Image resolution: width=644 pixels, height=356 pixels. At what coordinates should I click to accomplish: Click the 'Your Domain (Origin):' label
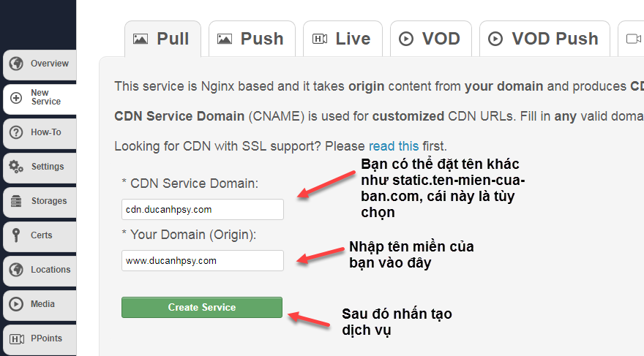click(x=193, y=235)
